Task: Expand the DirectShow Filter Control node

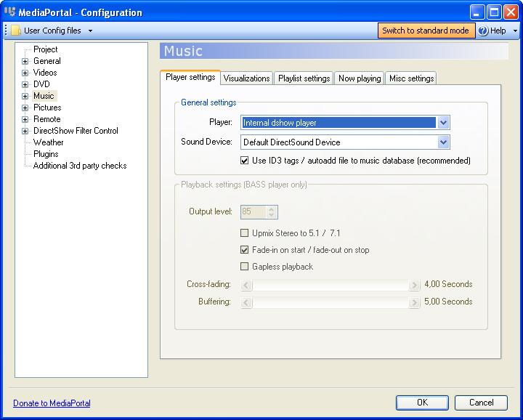Action: (x=25, y=131)
